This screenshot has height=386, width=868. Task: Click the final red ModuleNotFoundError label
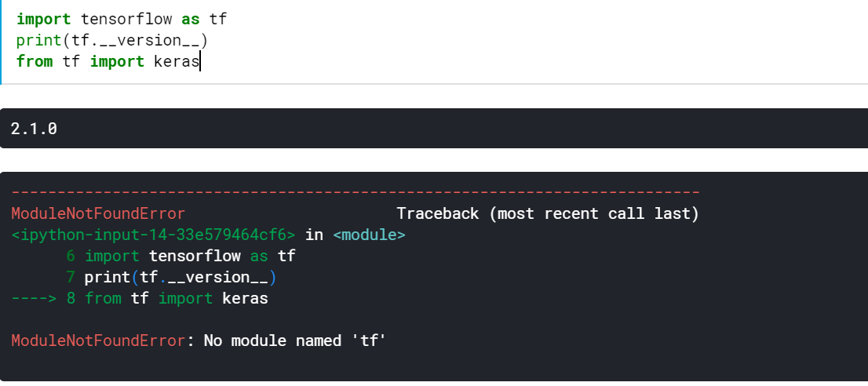point(98,340)
